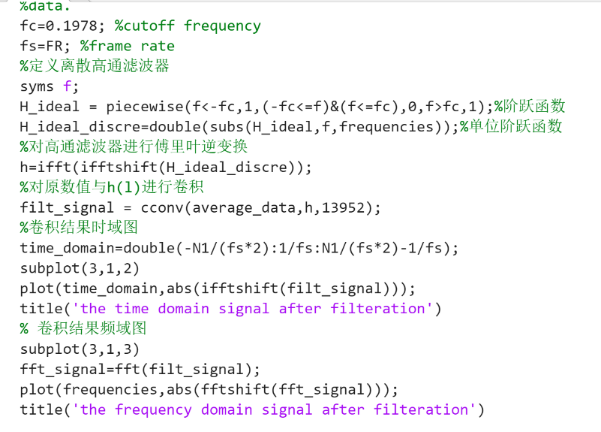Viewport: 601px width, 432px height.
Task: Click the plot(time_domain,abs(...)) line
Action: pos(218,288)
